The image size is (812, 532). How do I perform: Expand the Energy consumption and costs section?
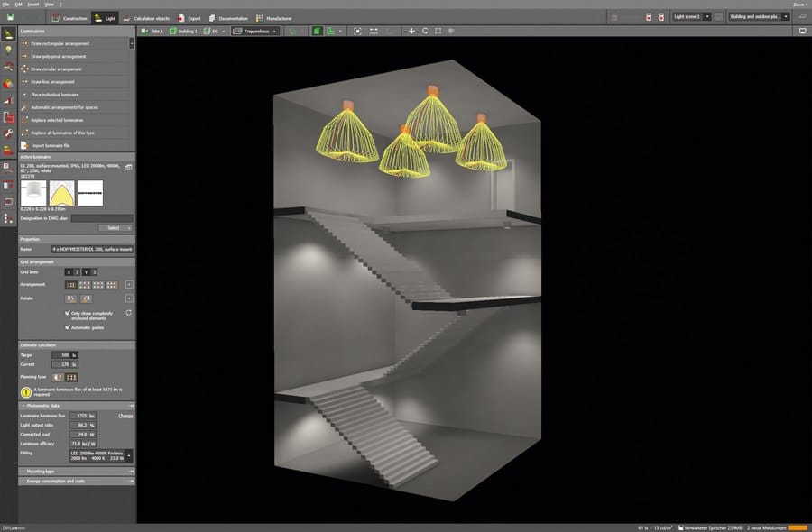(x=77, y=481)
